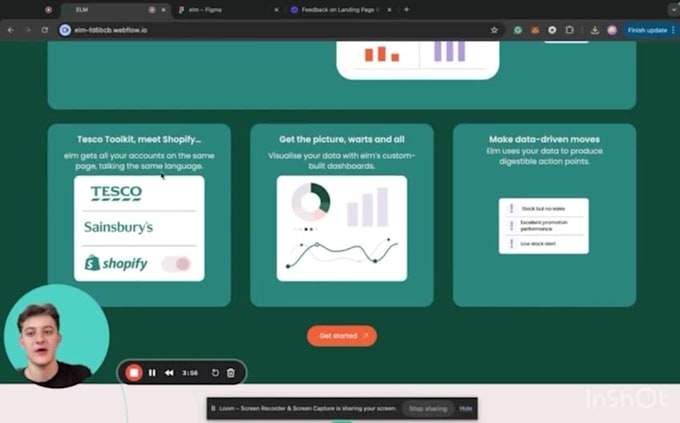Click the donut chart in dashboard image
680x423 pixels.
[311, 202]
